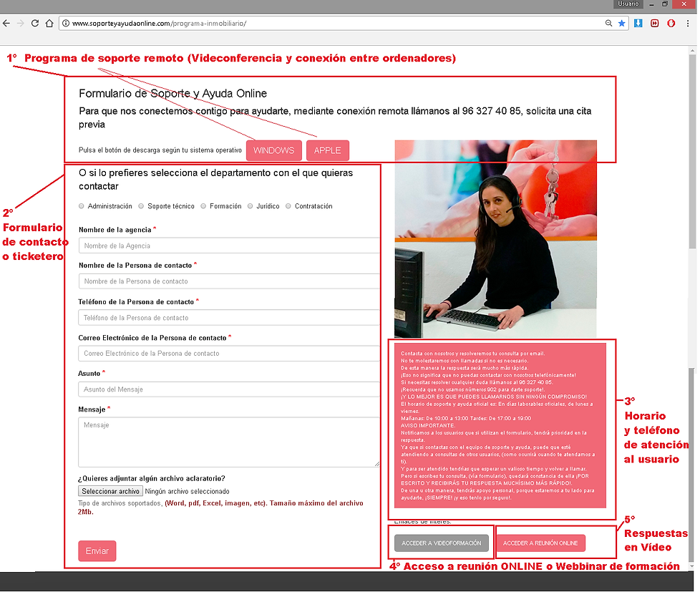Click the 'Ningún archivo seleccionado' text
Image resolution: width=700 pixels, height=592 pixels.
tap(188, 492)
